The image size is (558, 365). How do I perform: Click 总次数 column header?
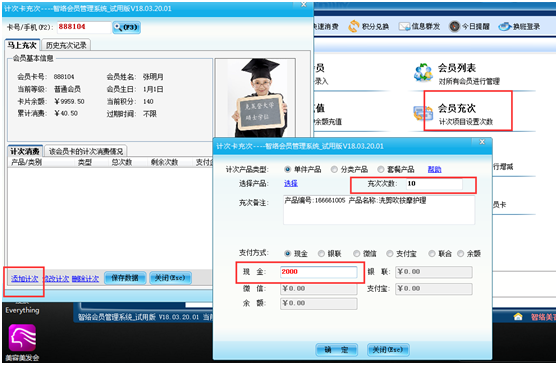pos(122,162)
